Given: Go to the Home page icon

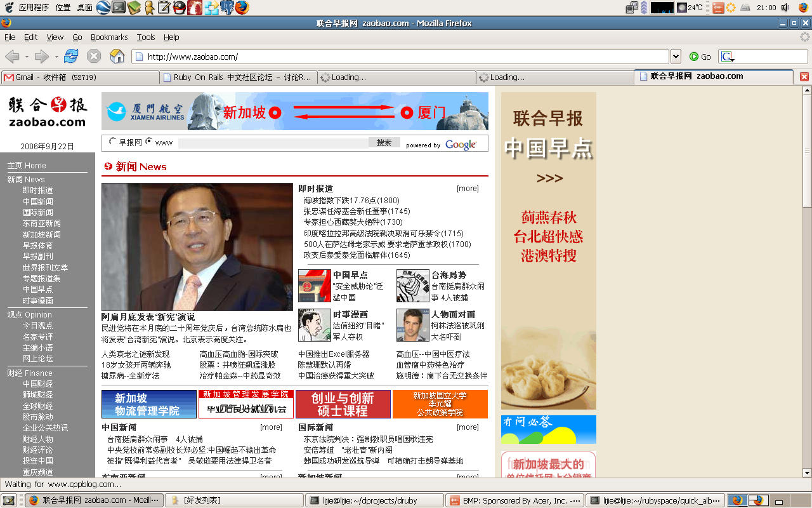Looking at the screenshot, I should tap(117, 56).
